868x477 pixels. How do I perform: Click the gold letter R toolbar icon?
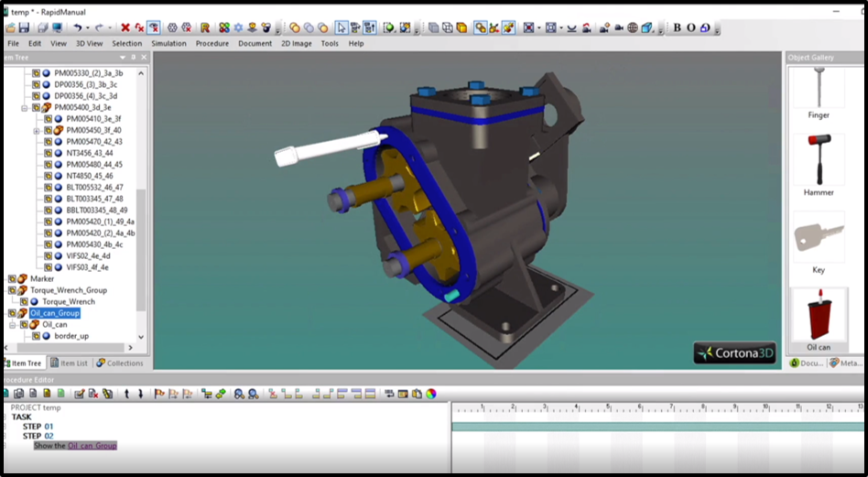pos(205,27)
